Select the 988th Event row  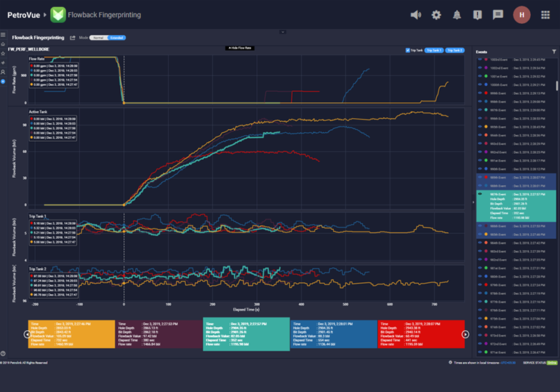point(516,186)
